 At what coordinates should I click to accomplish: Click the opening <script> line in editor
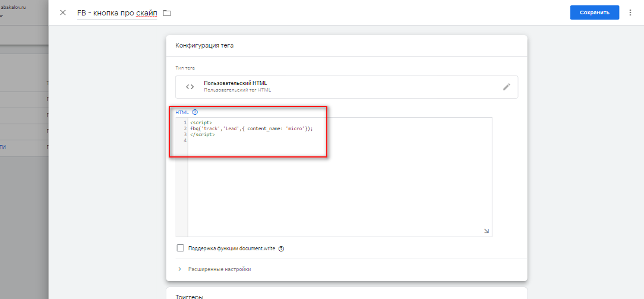pyautogui.click(x=201, y=122)
